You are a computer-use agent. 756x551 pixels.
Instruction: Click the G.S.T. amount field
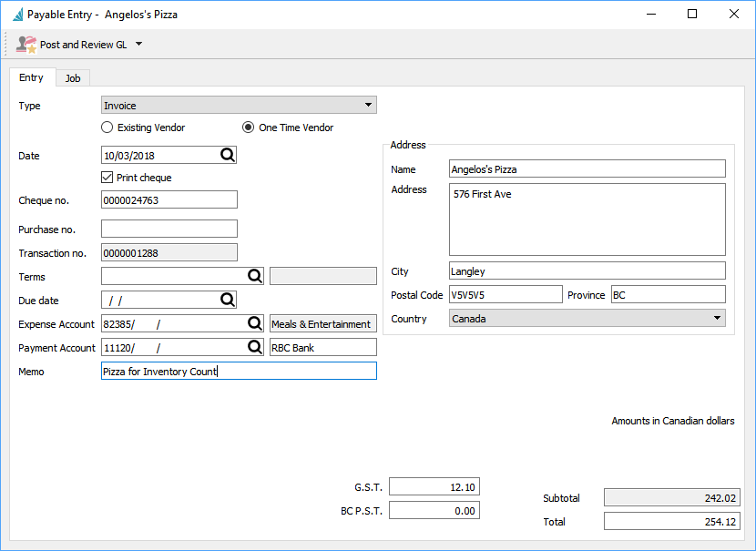(x=434, y=487)
